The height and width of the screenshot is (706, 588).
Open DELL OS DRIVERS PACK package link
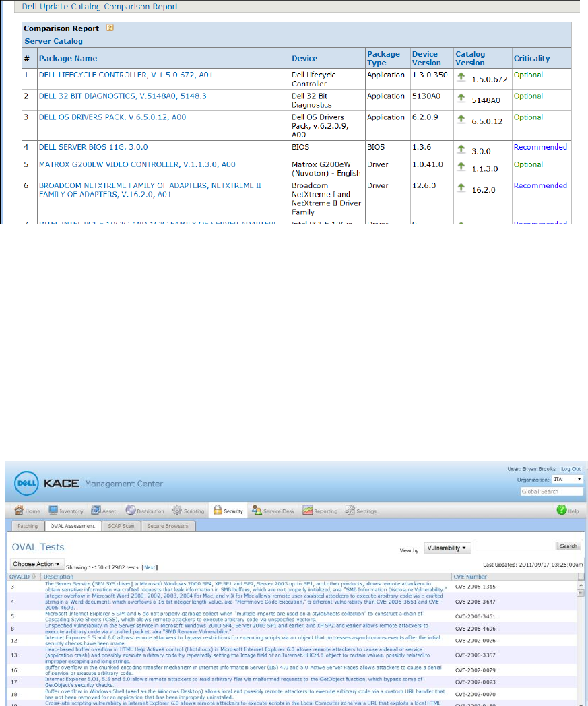112,117
